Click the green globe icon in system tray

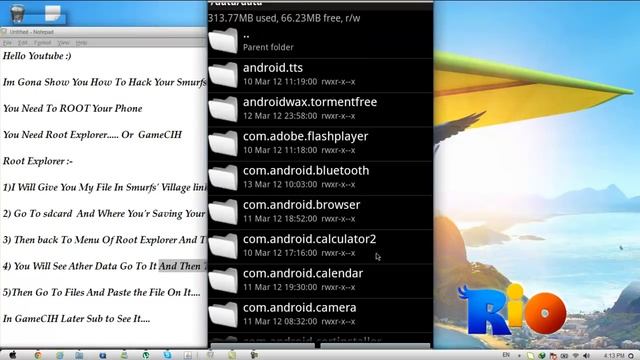(542, 356)
